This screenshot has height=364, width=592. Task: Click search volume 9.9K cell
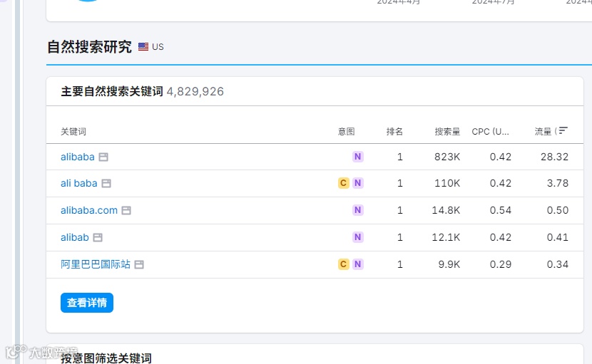pyautogui.click(x=449, y=264)
